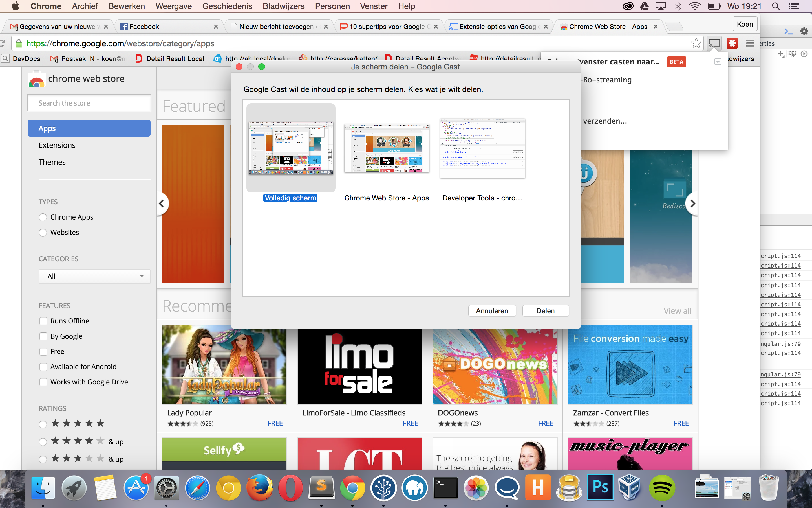Open the App Store dock icon
The height and width of the screenshot is (508, 812).
coord(136,487)
